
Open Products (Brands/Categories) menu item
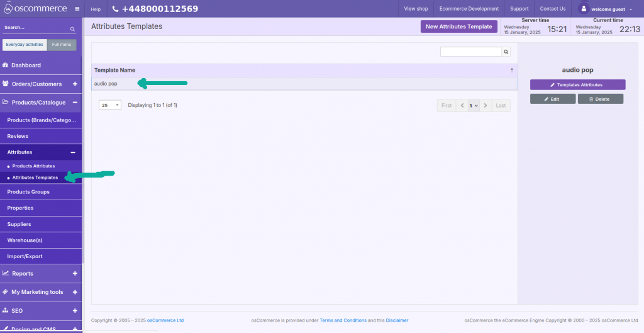41,120
